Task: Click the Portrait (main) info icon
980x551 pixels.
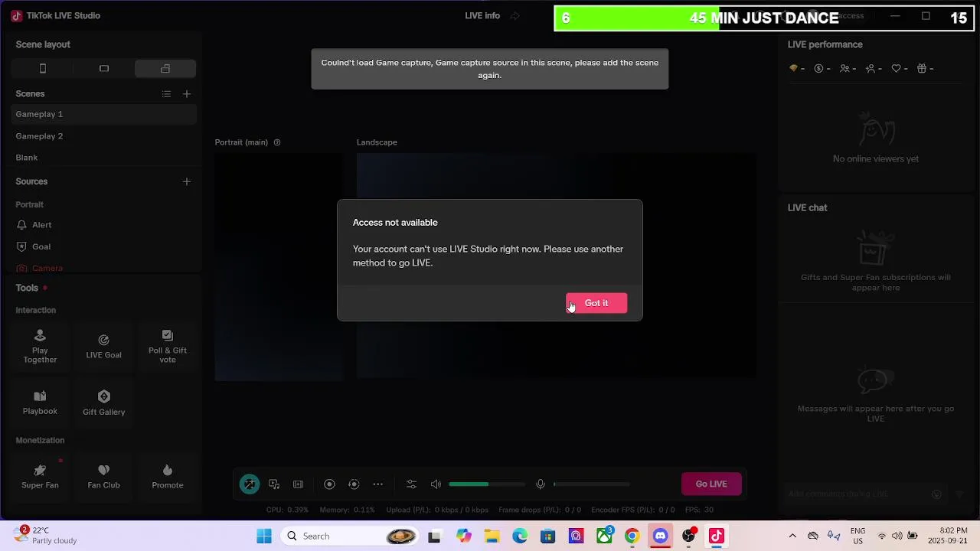Action: (277, 142)
